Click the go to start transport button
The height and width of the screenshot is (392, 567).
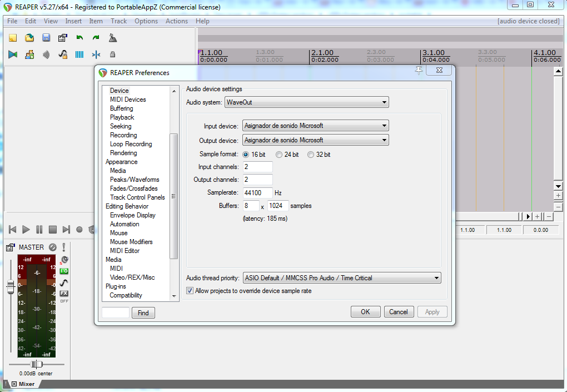(x=12, y=229)
